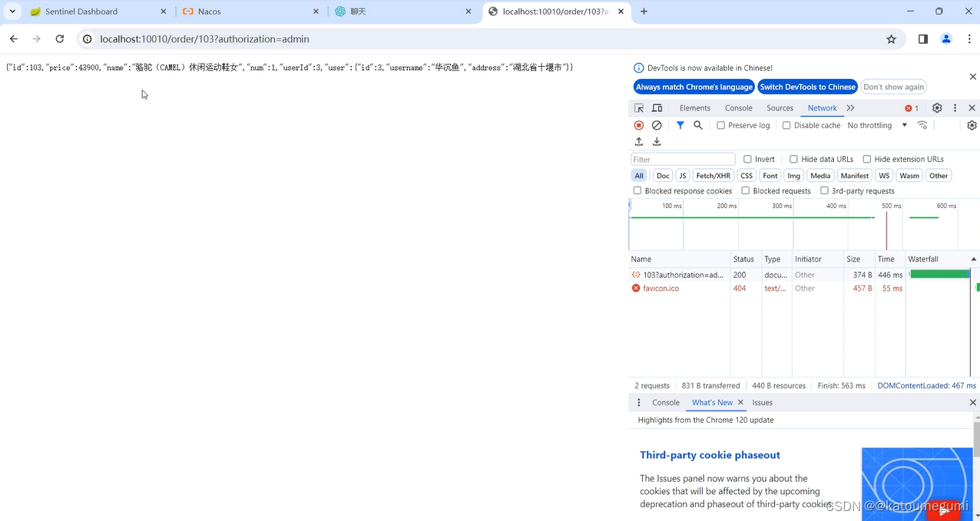Open DevTools customize three-dot menu
The height and width of the screenshot is (521, 980).
tap(955, 108)
